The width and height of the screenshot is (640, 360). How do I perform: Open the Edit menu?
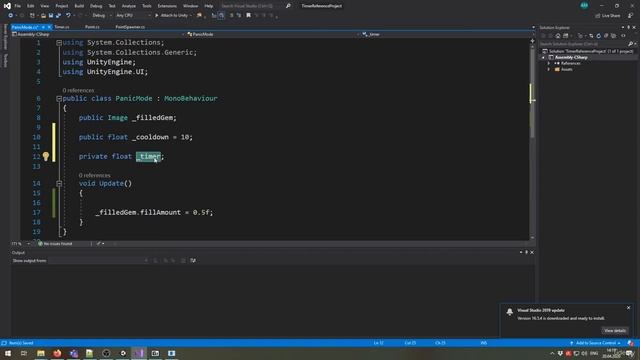(x=31, y=6)
